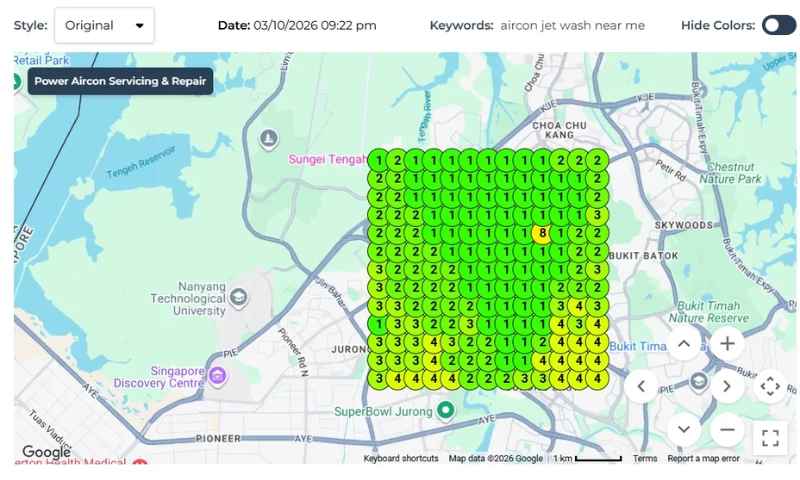Click the Skywoods map label
The image size is (800, 480).
(x=684, y=225)
